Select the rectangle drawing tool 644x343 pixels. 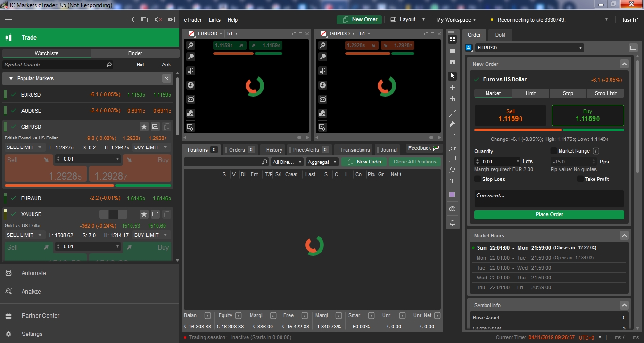(453, 159)
